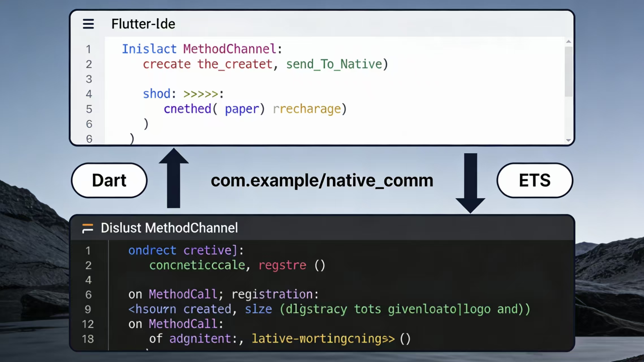The height and width of the screenshot is (362, 644).
Task: Click the upward arrow beside Dart
Action: point(174,178)
